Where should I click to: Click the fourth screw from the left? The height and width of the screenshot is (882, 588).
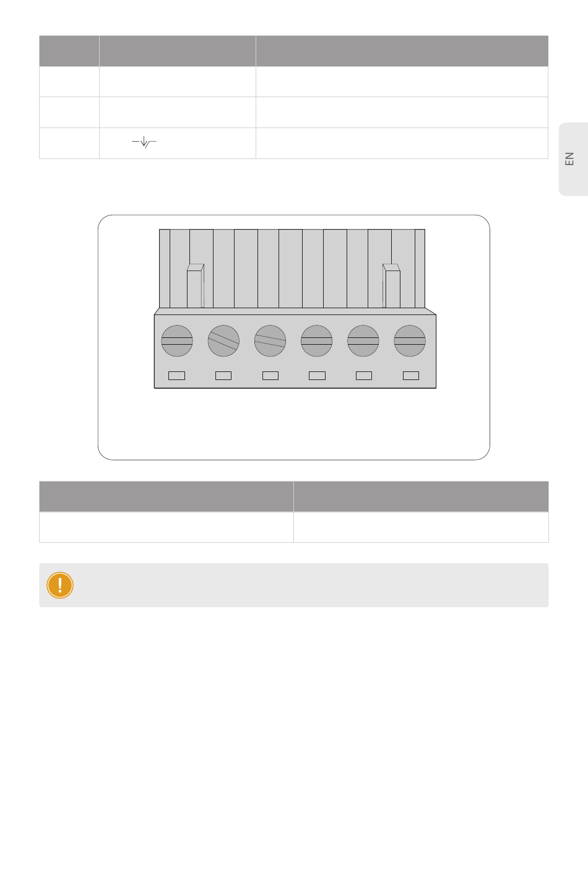(x=317, y=341)
